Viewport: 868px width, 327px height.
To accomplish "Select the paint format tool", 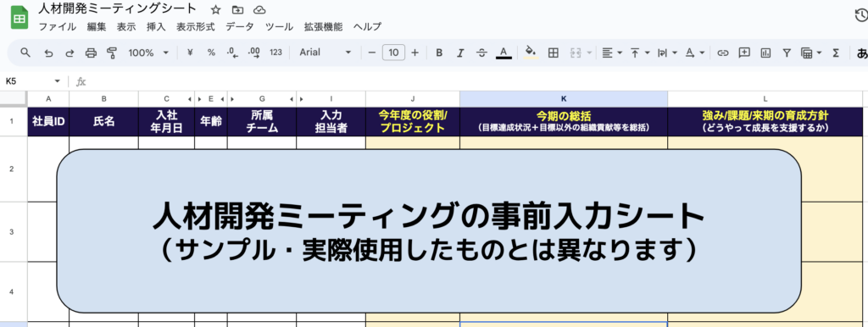I will click(x=112, y=53).
